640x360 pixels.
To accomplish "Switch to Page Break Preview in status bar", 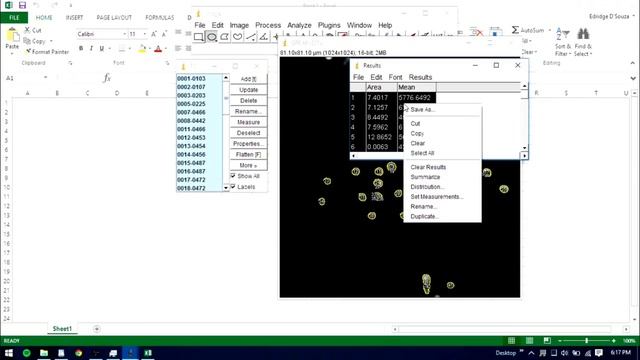I will pyautogui.click(x=547, y=340).
